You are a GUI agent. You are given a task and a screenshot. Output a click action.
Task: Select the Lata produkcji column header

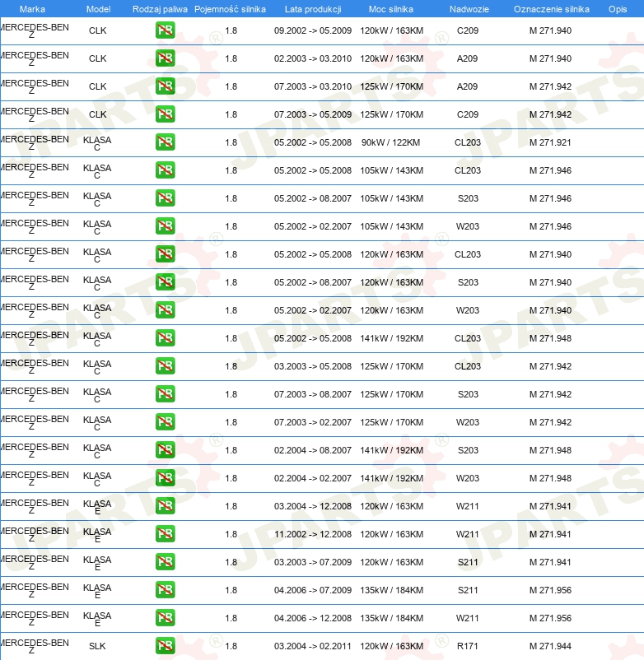click(x=313, y=8)
